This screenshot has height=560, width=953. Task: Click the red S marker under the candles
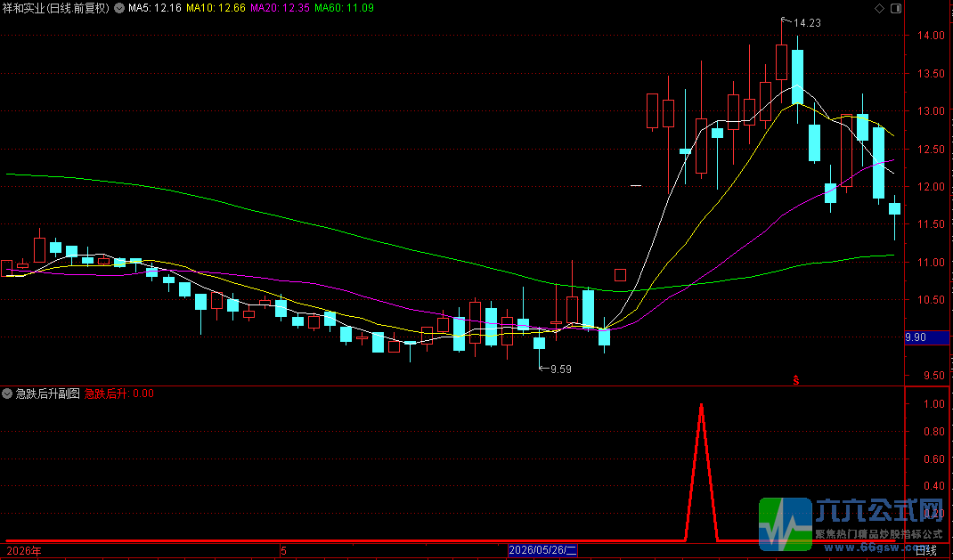coord(795,380)
